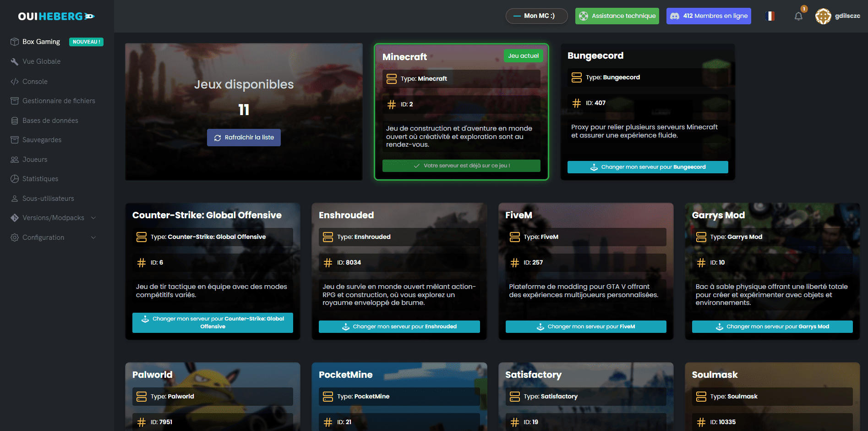Viewport: 868px width, 431px height.
Task: Click the hash icon beside ID: 8034
Action: coord(328,263)
